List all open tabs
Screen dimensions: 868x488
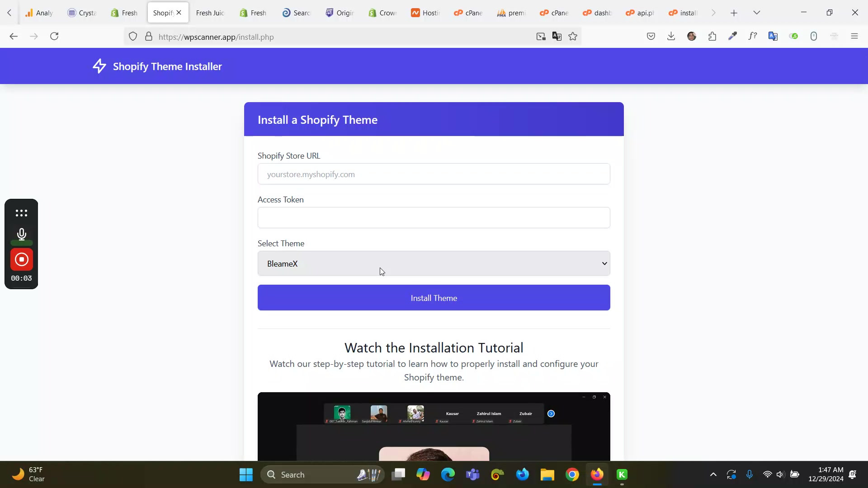757,13
